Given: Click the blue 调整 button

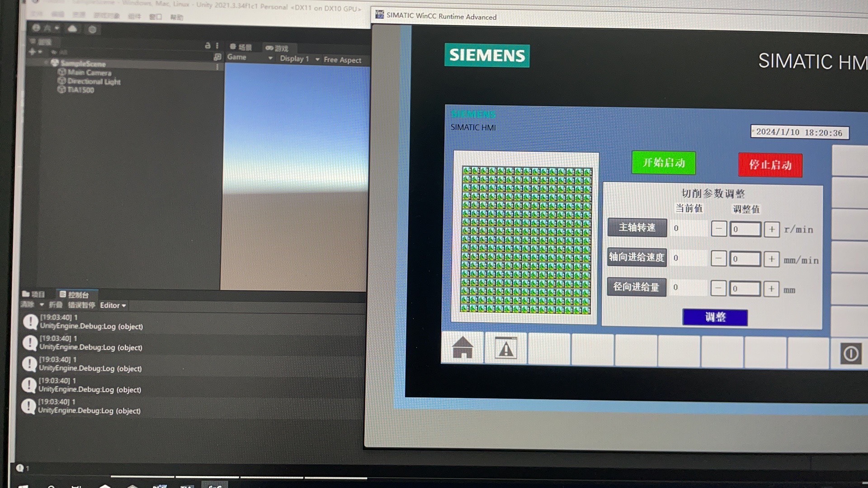Looking at the screenshot, I should pyautogui.click(x=715, y=317).
